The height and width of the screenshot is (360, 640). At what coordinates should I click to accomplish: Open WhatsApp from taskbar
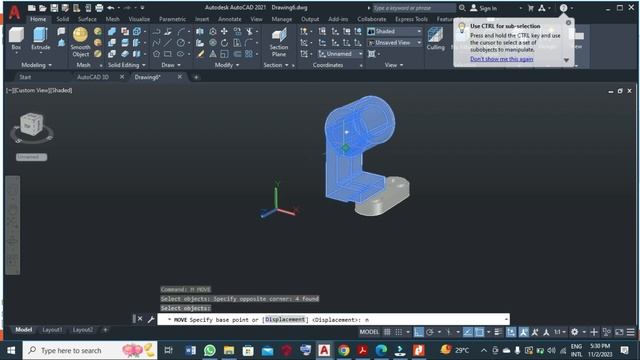tap(210, 350)
